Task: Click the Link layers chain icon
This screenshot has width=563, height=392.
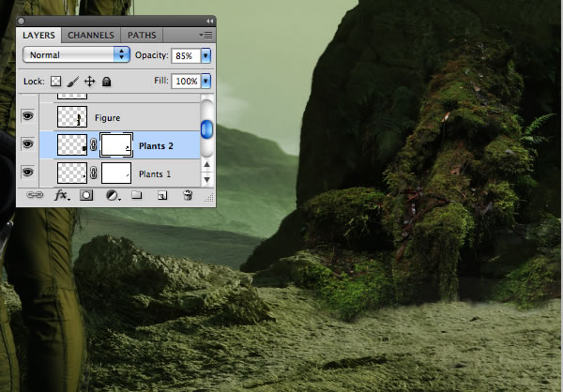Action: tap(35, 195)
